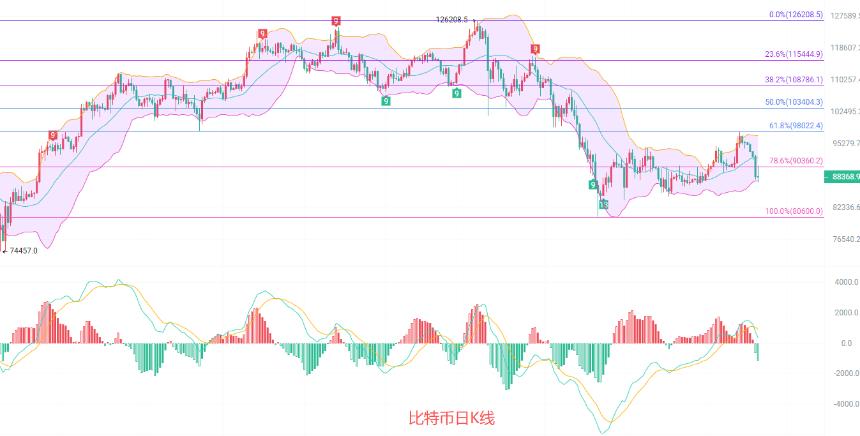Select the -2000.0 MACD axis value
Viewport: 860px width, 436px height.
coord(845,373)
